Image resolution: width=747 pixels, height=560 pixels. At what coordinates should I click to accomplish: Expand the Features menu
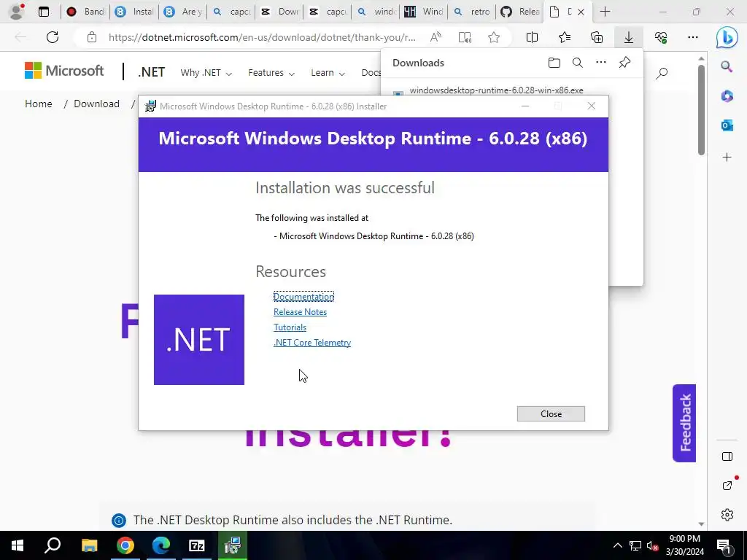pos(271,73)
